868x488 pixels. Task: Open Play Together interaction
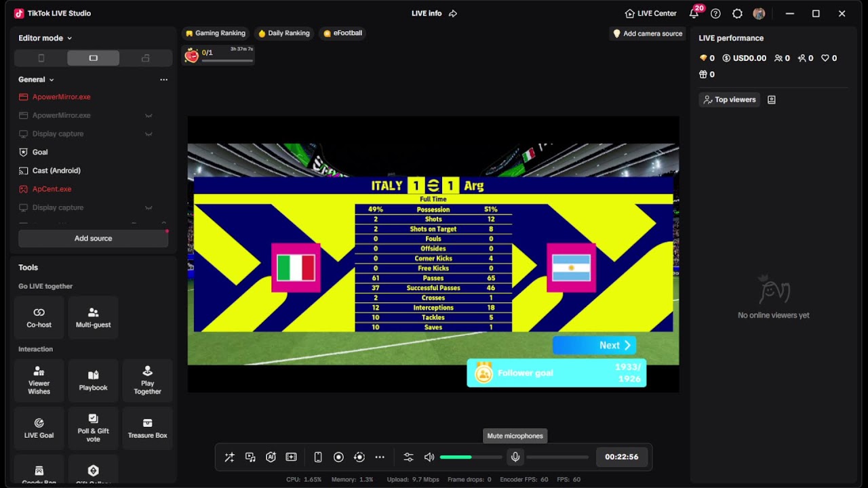click(148, 380)
